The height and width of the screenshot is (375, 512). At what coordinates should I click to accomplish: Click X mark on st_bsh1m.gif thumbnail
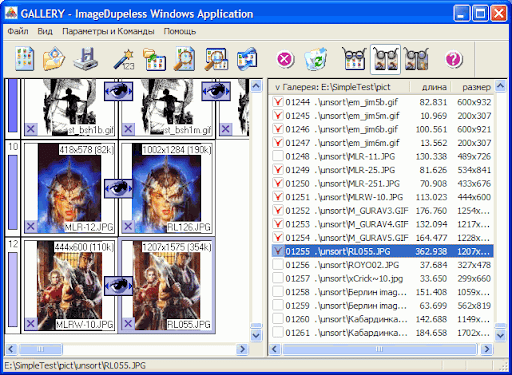coord(128,129)
